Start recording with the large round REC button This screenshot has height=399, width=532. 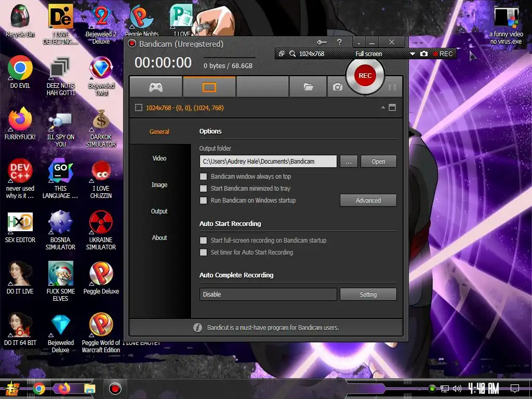click(365, 76)
